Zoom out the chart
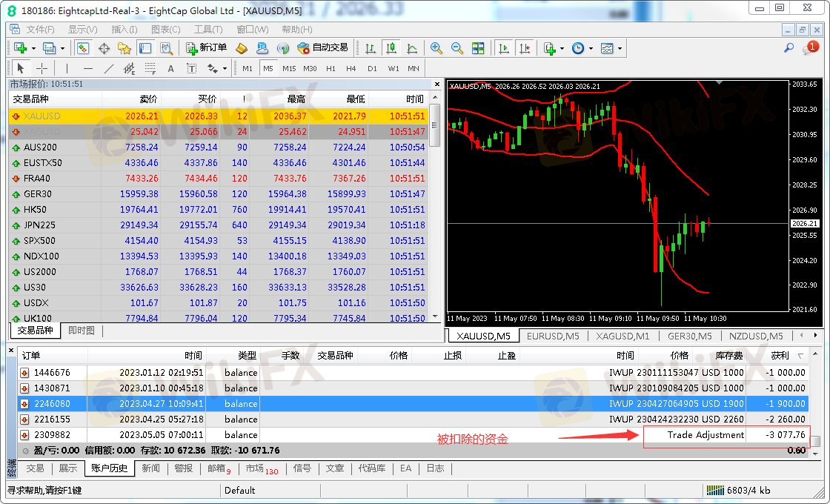 pos(456,48)
